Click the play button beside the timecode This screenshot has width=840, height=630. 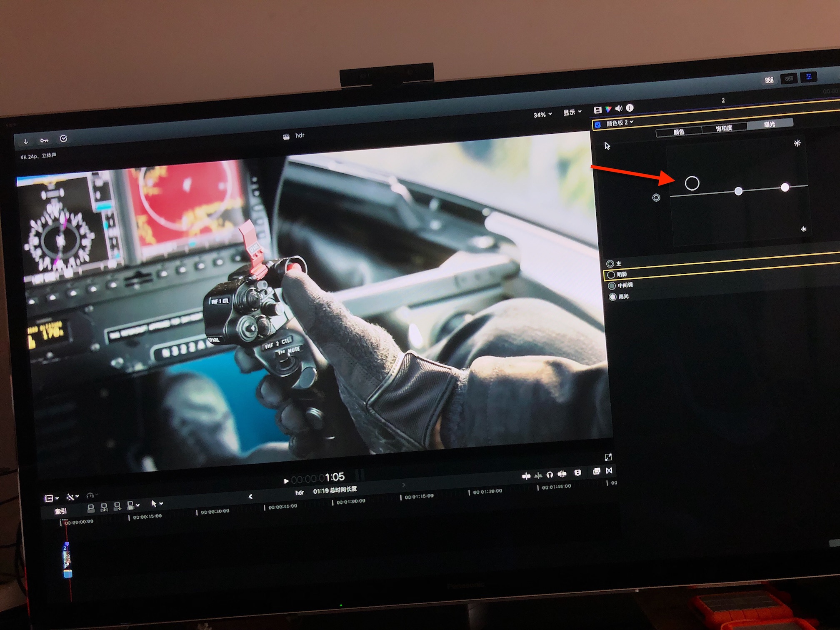[286, 481]
